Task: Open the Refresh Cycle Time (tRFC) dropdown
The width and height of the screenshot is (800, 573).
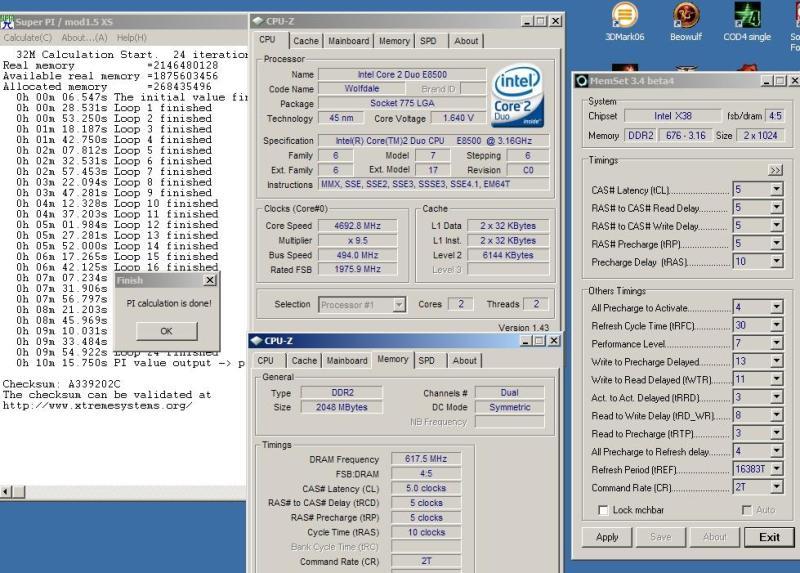Action: click(776, 325)
